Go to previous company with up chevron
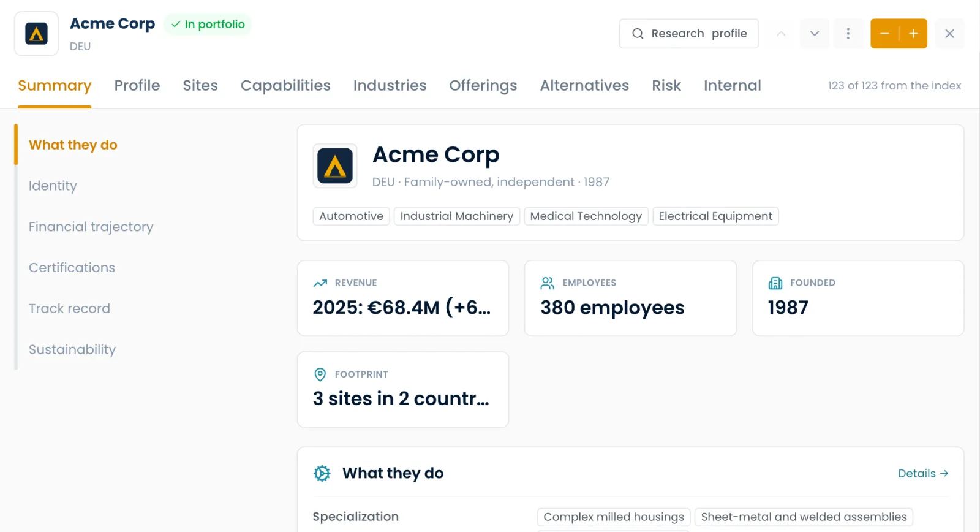This screenshot has height=532, width=980. 781,34
